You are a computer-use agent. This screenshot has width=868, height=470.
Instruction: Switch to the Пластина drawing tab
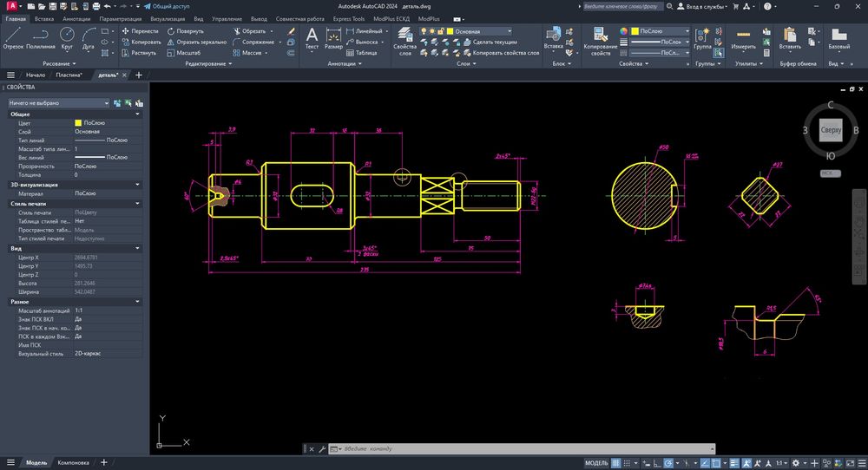tap(69, 75)
